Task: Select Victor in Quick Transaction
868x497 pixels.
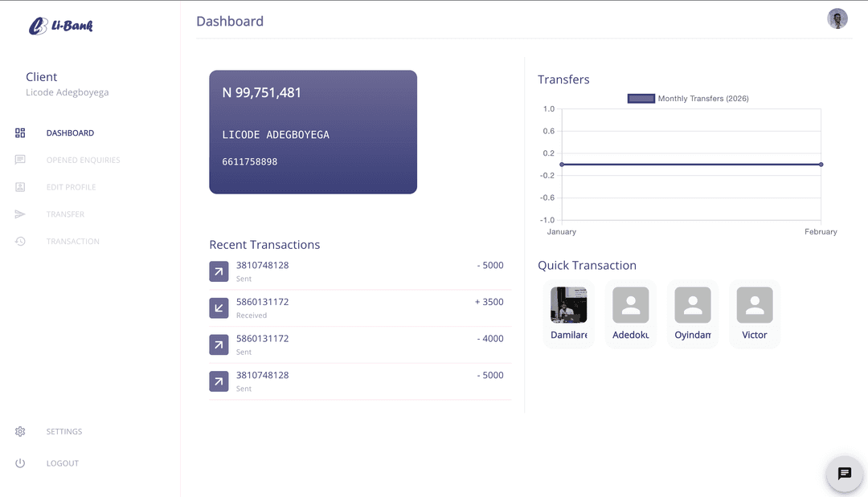Action: (754, 313)
